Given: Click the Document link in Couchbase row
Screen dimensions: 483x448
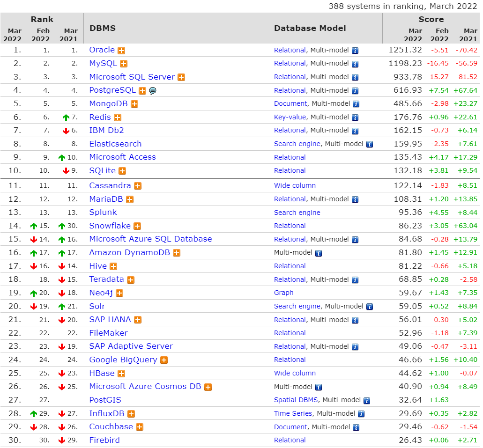Looking at the screenshot, I should (291, 427).
